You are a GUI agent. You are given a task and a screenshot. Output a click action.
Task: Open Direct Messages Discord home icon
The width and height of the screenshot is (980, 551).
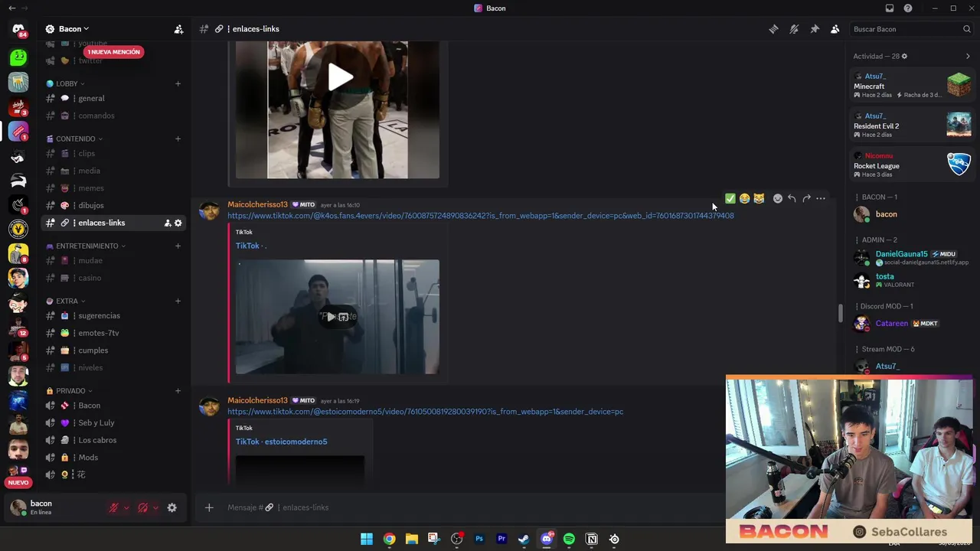(x=18, y=29)
